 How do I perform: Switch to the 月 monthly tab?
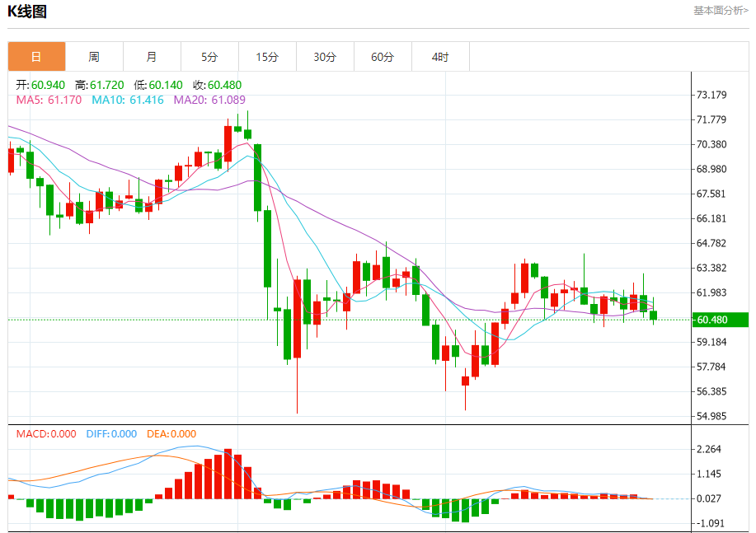pyautogui.click(x=152, y=57)
